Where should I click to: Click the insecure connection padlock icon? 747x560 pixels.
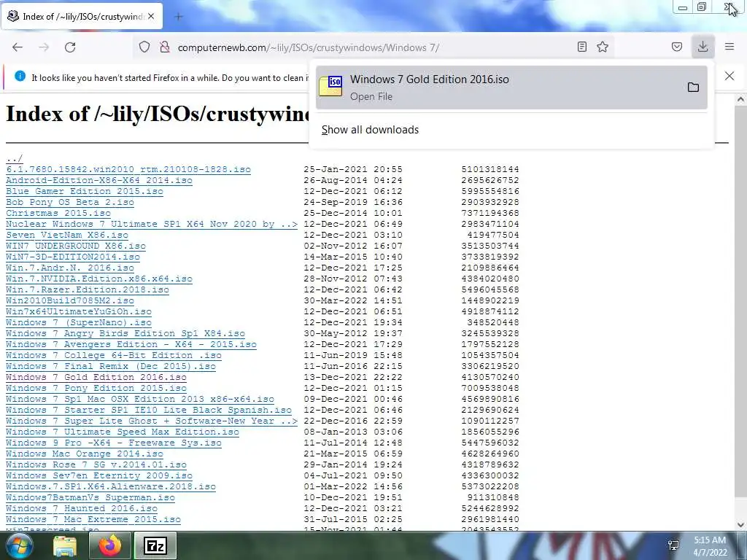coord(165,47)
